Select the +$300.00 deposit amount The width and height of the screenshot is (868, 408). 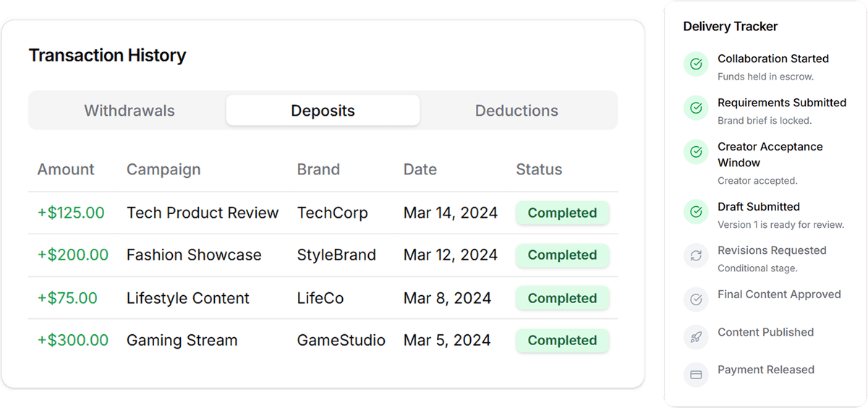73,340
